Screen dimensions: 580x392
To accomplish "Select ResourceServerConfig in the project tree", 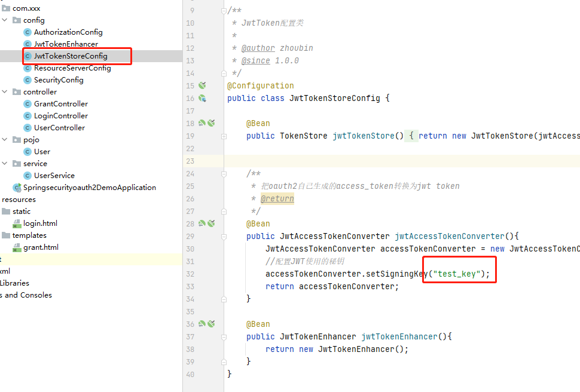I will pos(72,68).
